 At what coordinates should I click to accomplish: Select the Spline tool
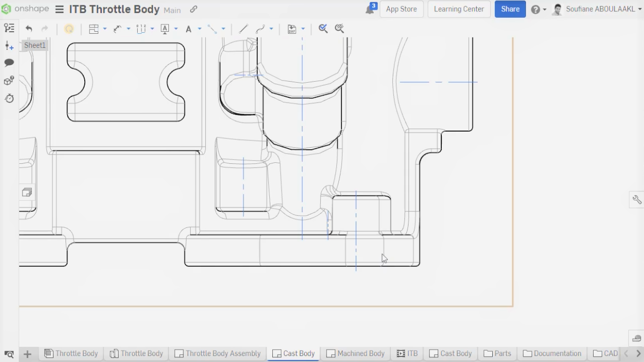point(260,29)
